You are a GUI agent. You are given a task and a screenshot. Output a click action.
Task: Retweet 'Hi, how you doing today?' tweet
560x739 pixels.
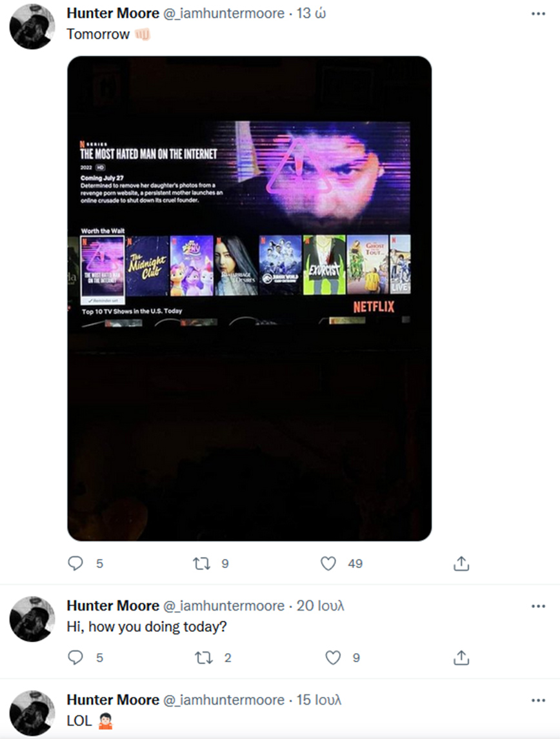pyautogui.click(x=203, y=658)
